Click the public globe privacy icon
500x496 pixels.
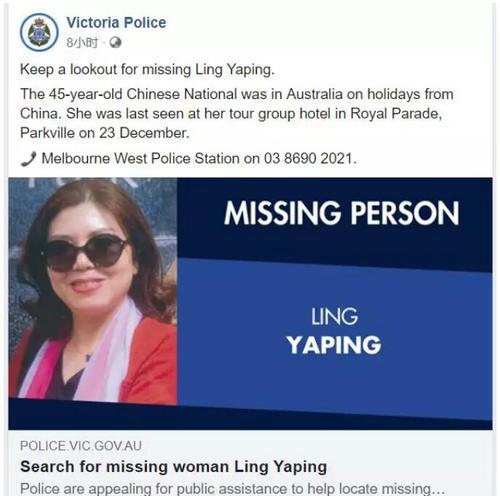pos(115,43)
